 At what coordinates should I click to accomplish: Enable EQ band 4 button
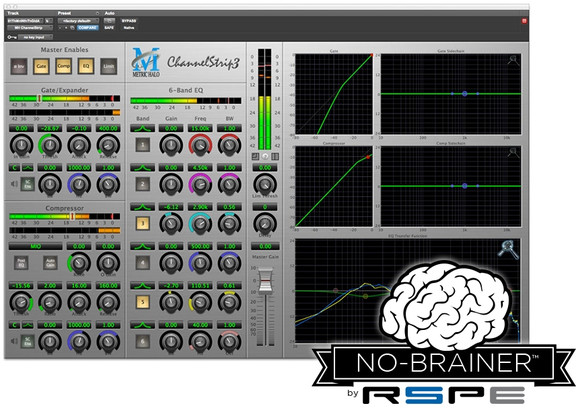coord(143,263)
